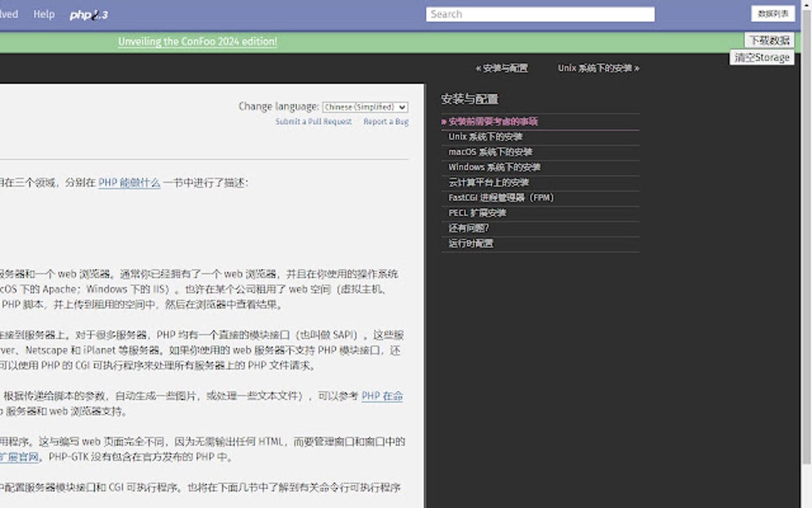Select Unix 系统下的安装 in the sidebar

[486, 136]
